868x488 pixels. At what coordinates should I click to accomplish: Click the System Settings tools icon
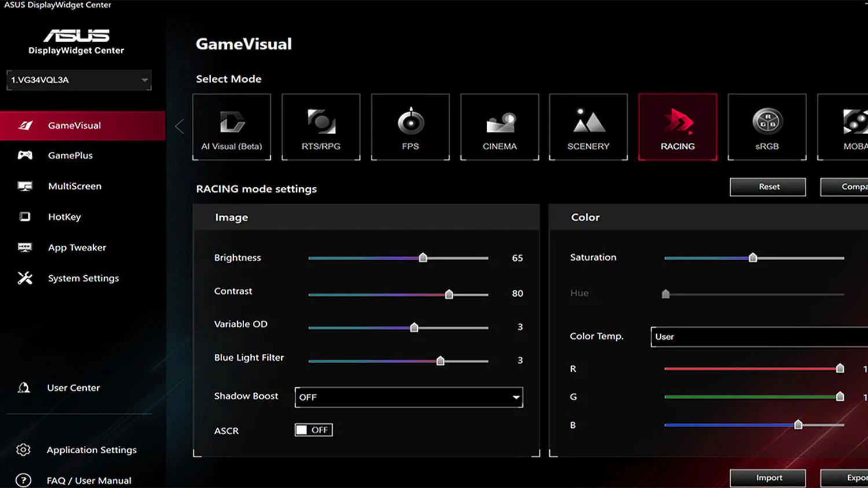pos(25,278)
